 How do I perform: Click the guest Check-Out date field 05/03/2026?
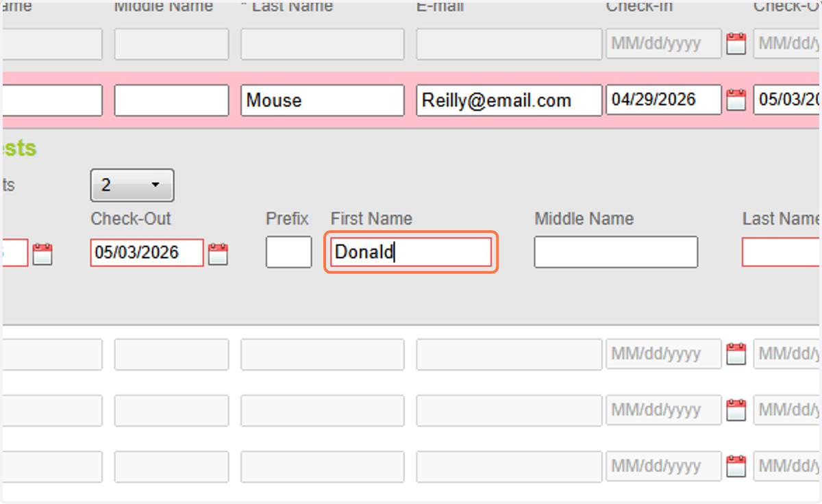[x=147, y=253]
